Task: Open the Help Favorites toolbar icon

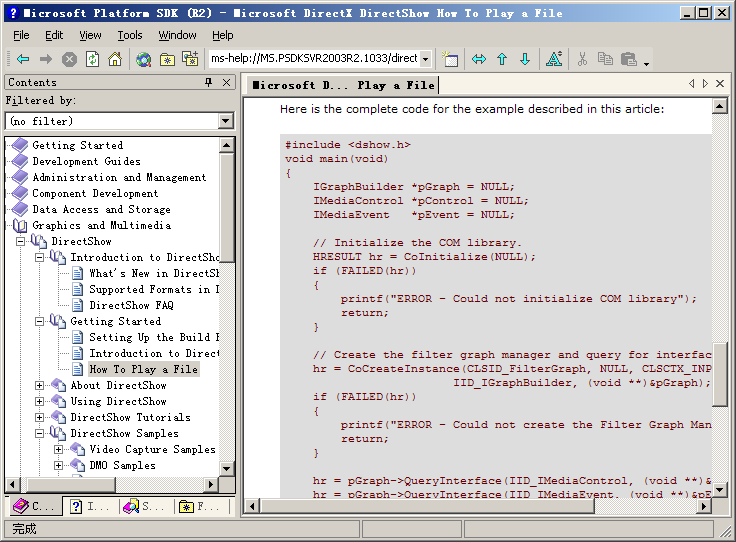Action: (167, 59)
